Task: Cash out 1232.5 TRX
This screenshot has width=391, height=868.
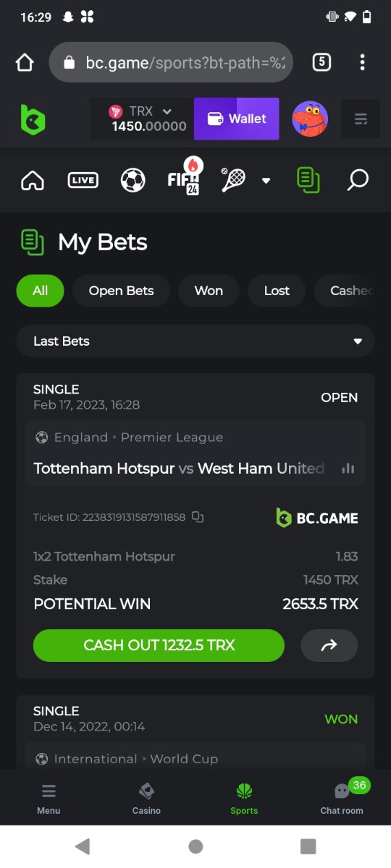Action: click(159, 645)
